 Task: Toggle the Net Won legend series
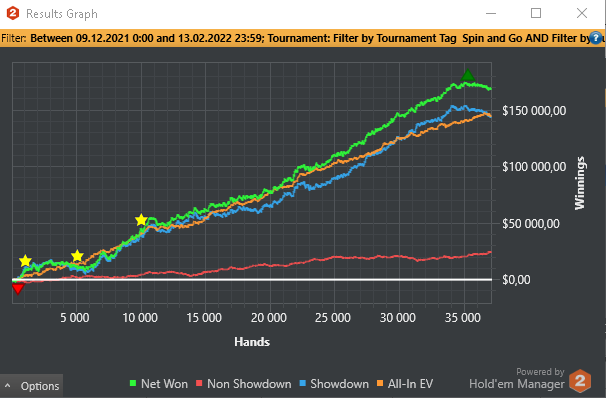click(158, 384)
